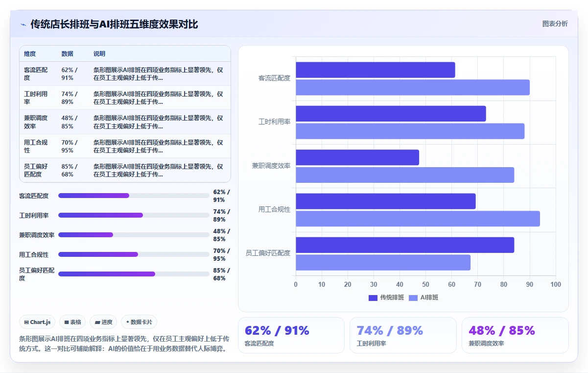This screenshot has width=588, height=373.
Task: Click the 工时利用率 chart axis label
Action: click(274, 122)
